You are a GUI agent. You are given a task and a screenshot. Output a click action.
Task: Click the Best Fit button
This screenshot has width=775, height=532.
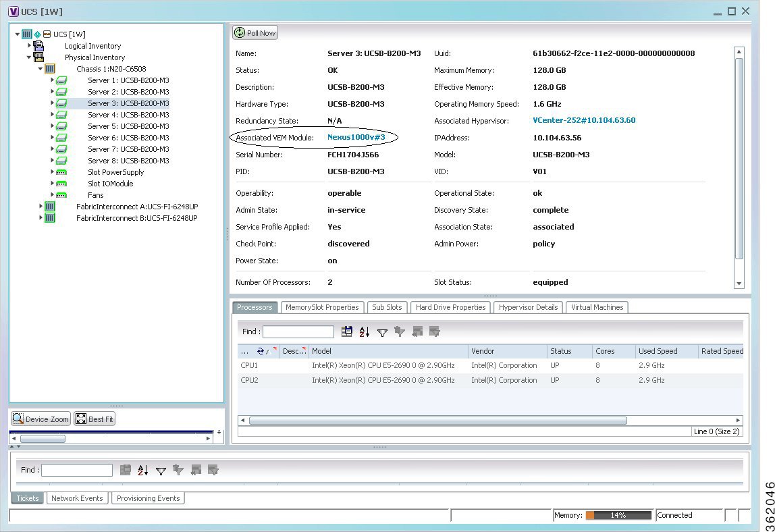(95, 419)
